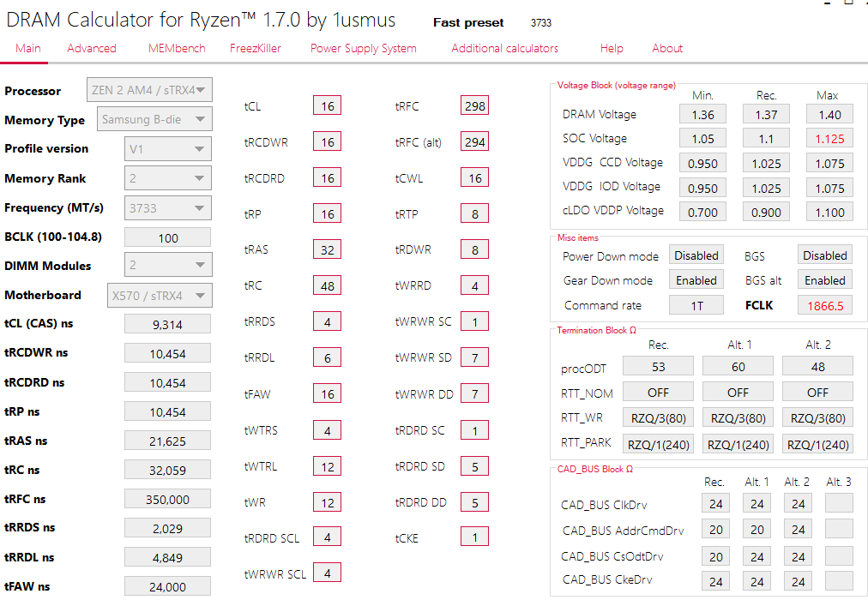Click the procODT Alt. 2 value 48

pyautogui.click(x=817, y=367)
